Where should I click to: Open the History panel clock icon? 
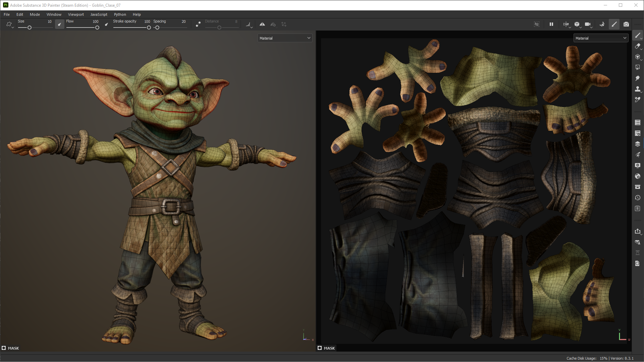coord(638,198)
